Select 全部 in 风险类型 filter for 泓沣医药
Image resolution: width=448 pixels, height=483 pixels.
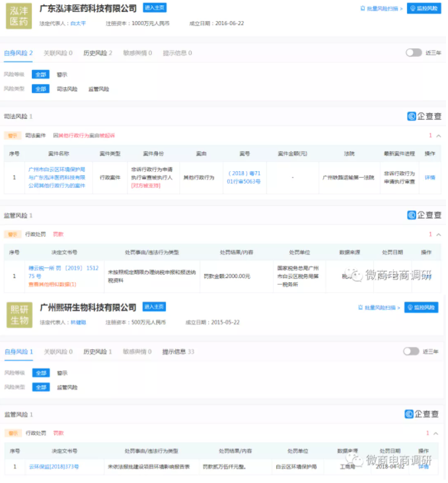point(41,89)
